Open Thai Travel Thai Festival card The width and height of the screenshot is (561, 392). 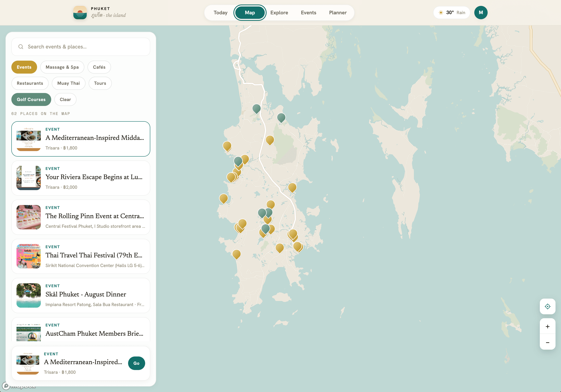click(81, 256)
